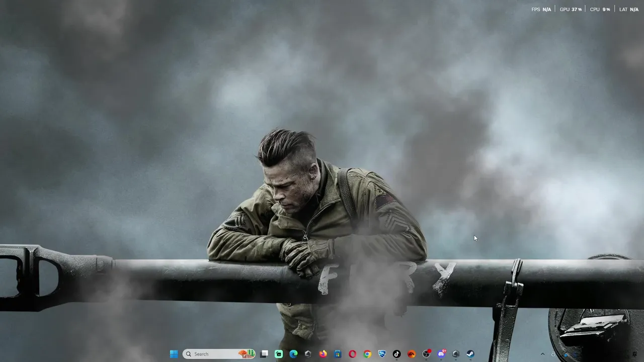Click the GPU 37% overlay reading
Viewport: 644px width, 362px height.
pyautogui.click(x=571, y=10)
